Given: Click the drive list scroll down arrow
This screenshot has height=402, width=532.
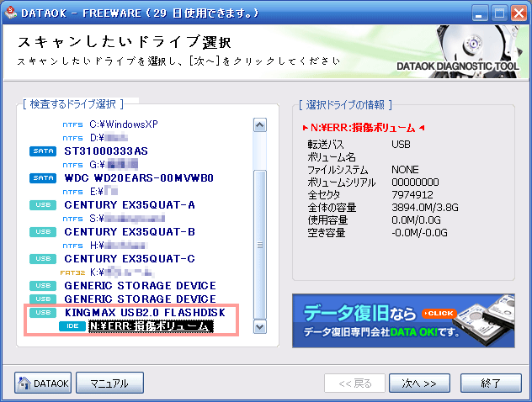Looking at the screenshot, I should point(260,327).
